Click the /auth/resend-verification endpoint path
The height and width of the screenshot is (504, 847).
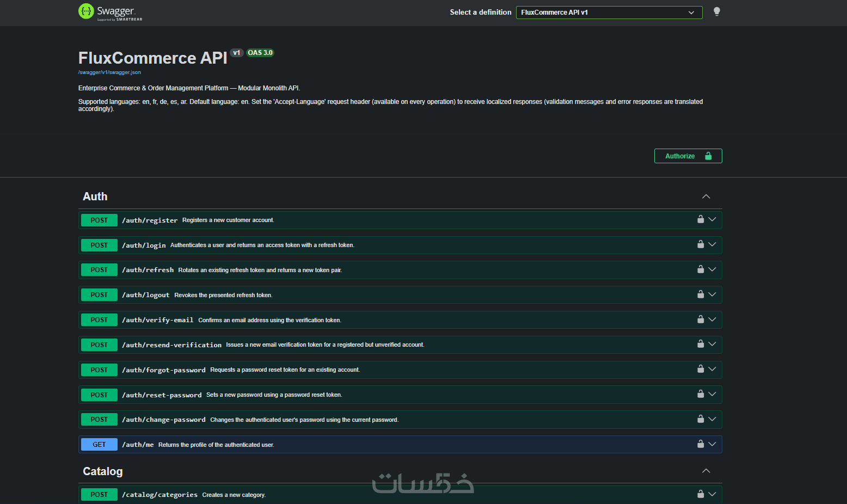(x=172, y=345)
